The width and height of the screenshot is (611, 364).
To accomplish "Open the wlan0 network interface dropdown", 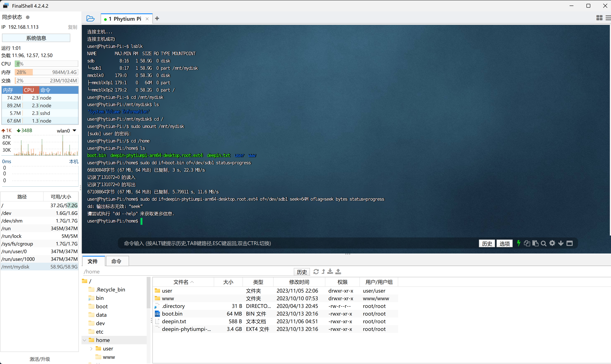I will coord(74,130).
